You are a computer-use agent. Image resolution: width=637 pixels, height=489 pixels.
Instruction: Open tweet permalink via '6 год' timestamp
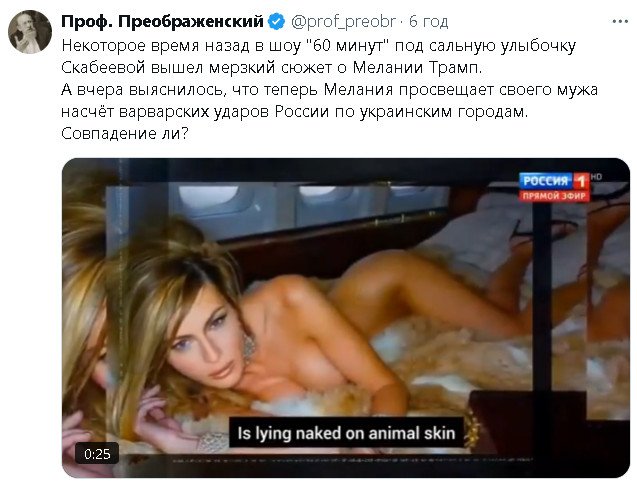click(x=428, y=22)
